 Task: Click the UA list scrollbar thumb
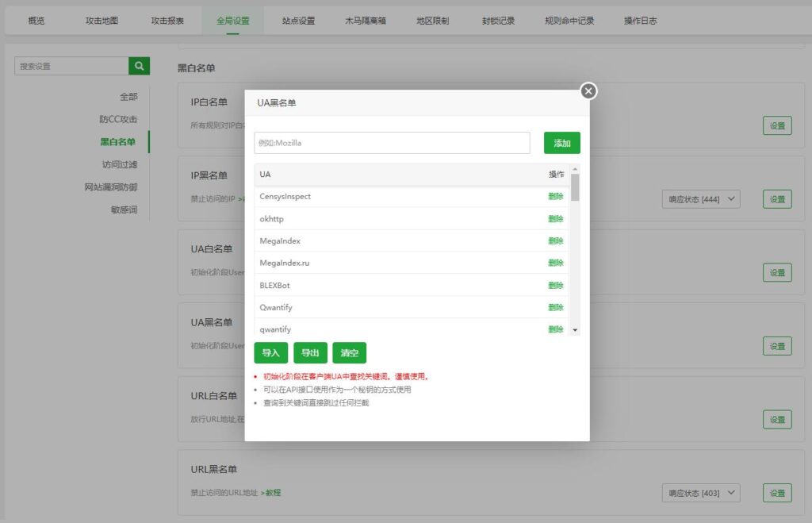[575, 187]
